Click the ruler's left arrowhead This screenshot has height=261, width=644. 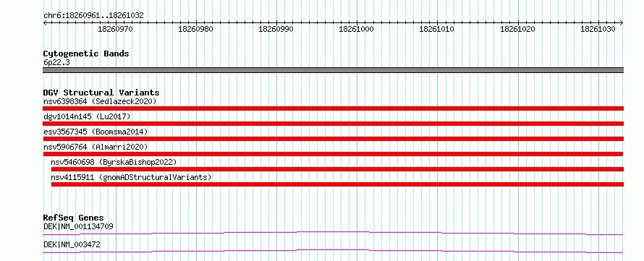pos(45,22)
